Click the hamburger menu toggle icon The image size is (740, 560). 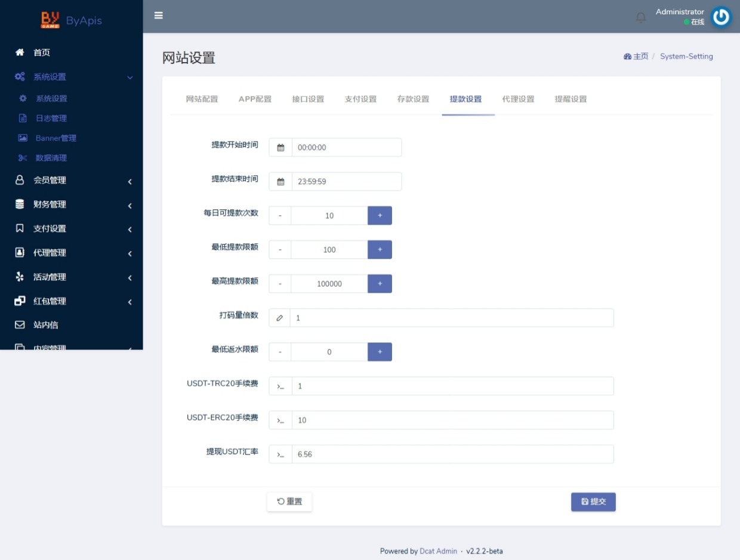(x=158, y=16)
